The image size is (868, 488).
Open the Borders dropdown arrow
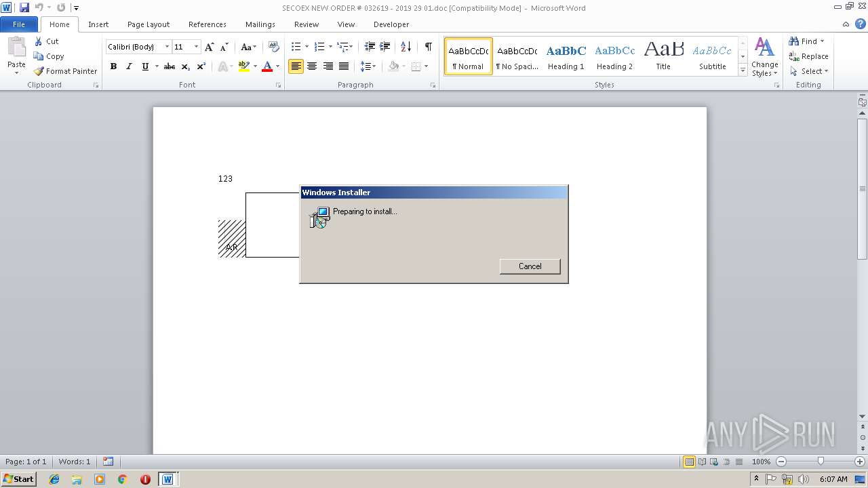click(x=426, y=66)
